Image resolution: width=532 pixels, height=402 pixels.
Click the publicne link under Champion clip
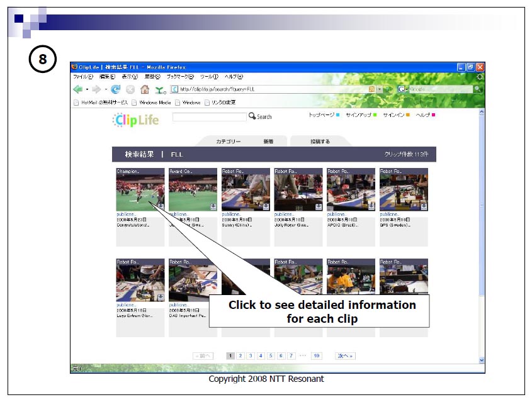pos(126,215)
